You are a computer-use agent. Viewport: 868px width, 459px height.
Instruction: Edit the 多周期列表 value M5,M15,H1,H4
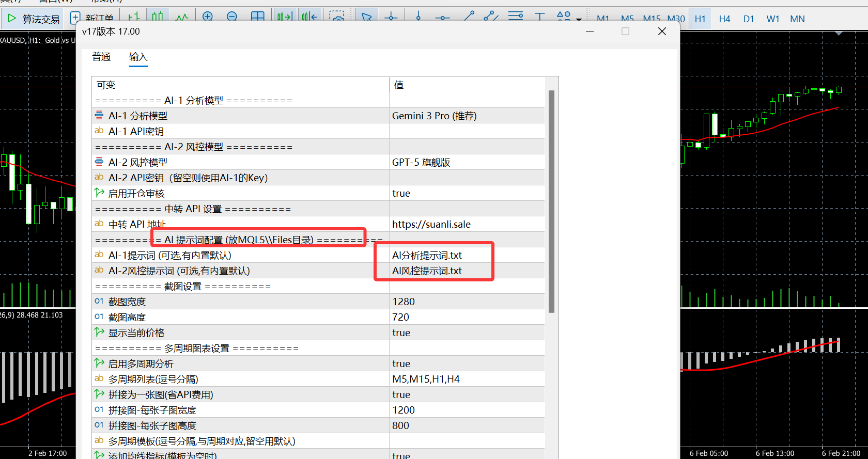467,379
